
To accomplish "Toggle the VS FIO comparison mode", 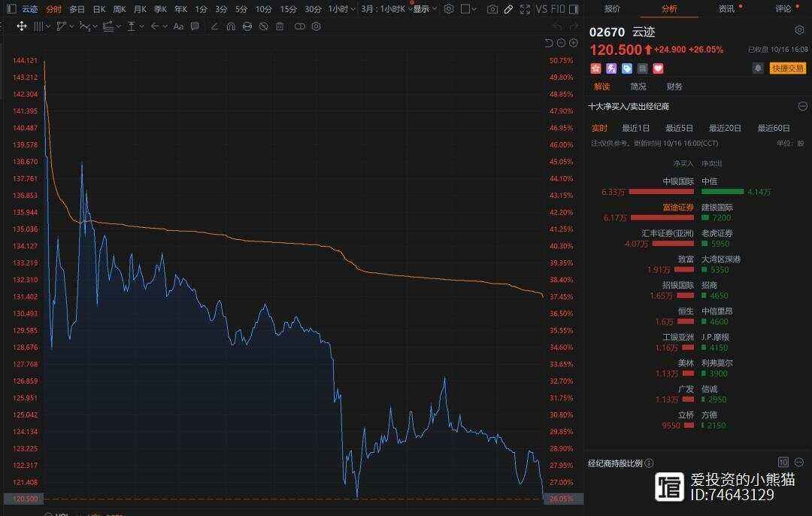I will click(547, 8).
